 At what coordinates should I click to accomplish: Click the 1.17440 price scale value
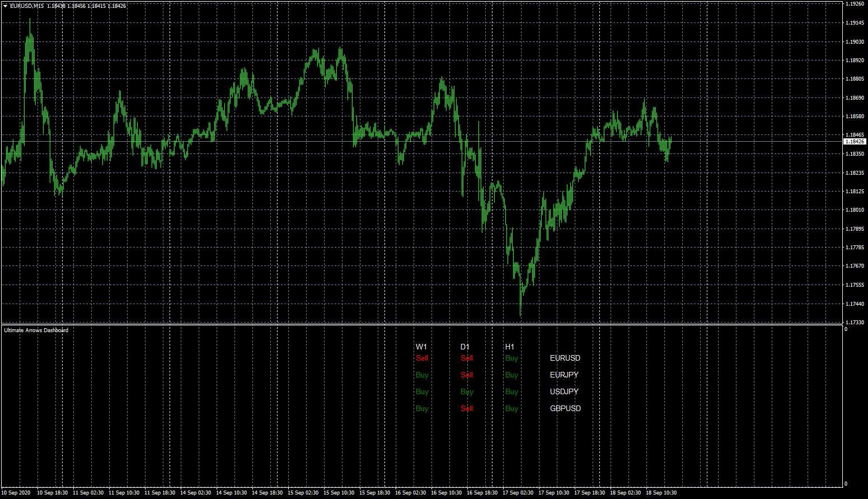855,304
